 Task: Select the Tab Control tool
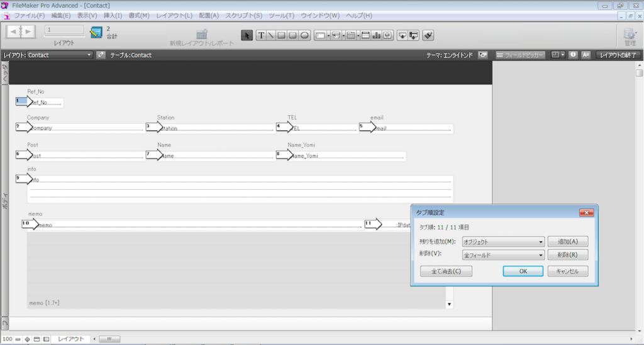coord(351,35)
